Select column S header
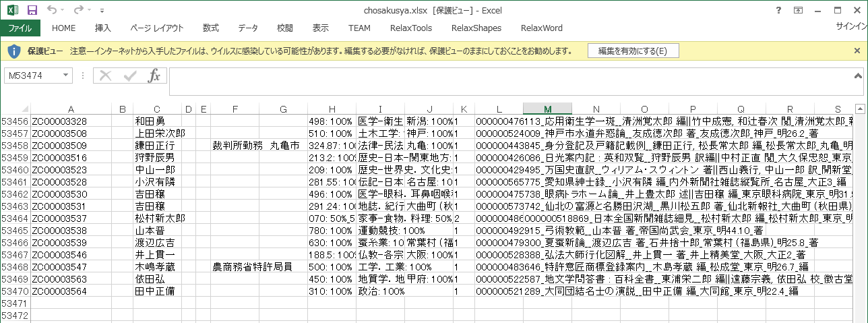868x323 pixels. coord(838,109)
